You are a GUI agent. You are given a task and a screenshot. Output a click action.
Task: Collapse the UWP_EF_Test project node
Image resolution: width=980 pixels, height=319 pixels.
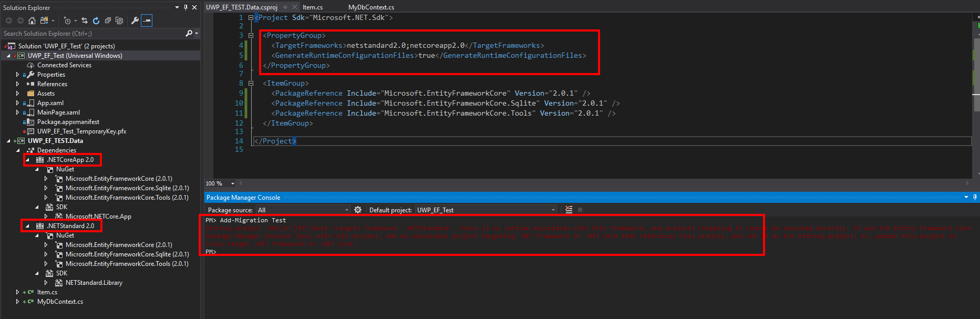[x=8, y=56]
